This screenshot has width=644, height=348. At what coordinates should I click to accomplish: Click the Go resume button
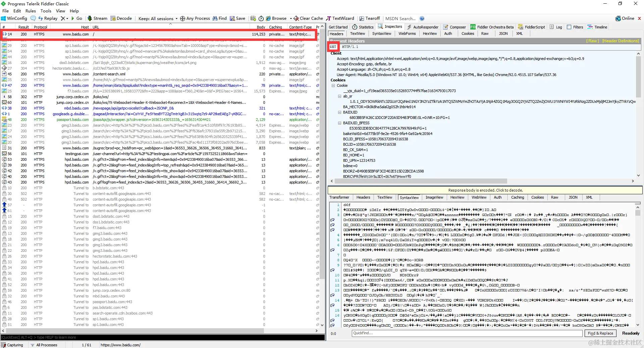click(77, 18)
